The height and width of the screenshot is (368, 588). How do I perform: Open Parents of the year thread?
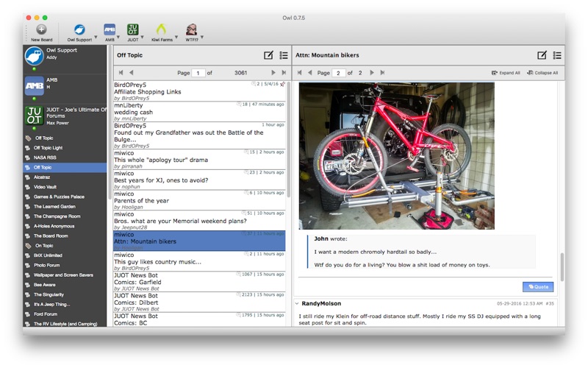[199, 200]
